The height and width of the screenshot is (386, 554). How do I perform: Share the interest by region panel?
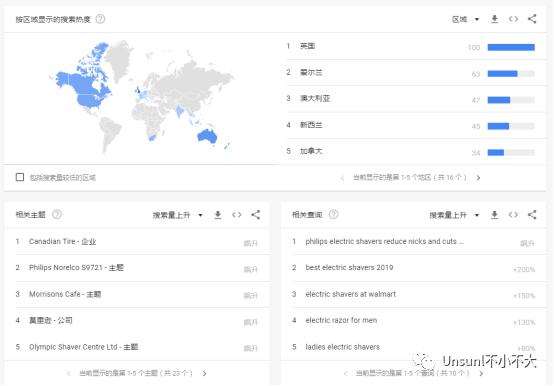[532, 19]
